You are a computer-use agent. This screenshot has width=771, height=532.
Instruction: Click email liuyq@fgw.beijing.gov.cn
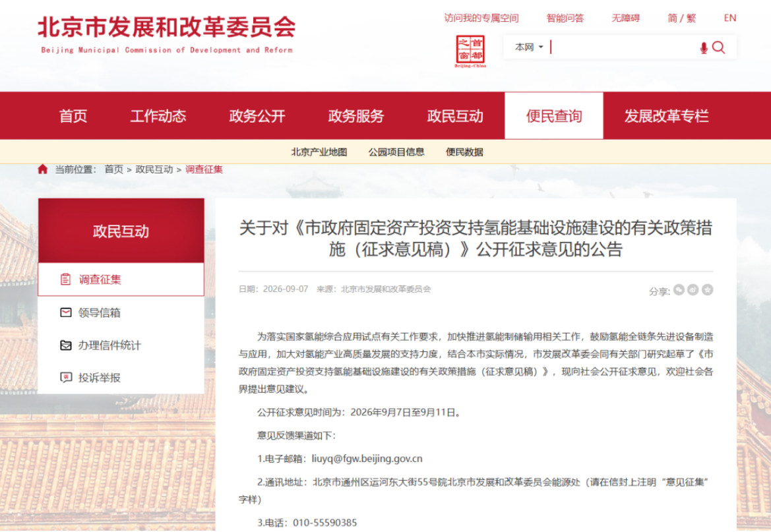pos(367,459)
